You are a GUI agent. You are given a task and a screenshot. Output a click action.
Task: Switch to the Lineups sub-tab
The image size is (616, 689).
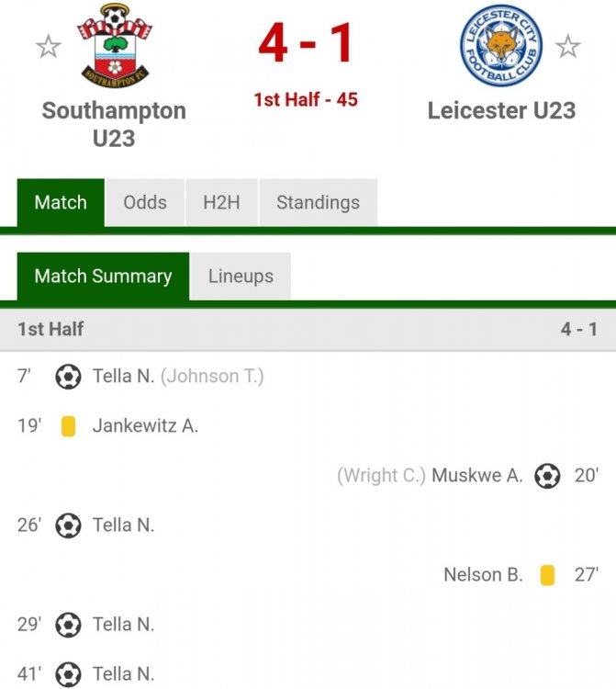pyautogui.click(x=241, y=277)
